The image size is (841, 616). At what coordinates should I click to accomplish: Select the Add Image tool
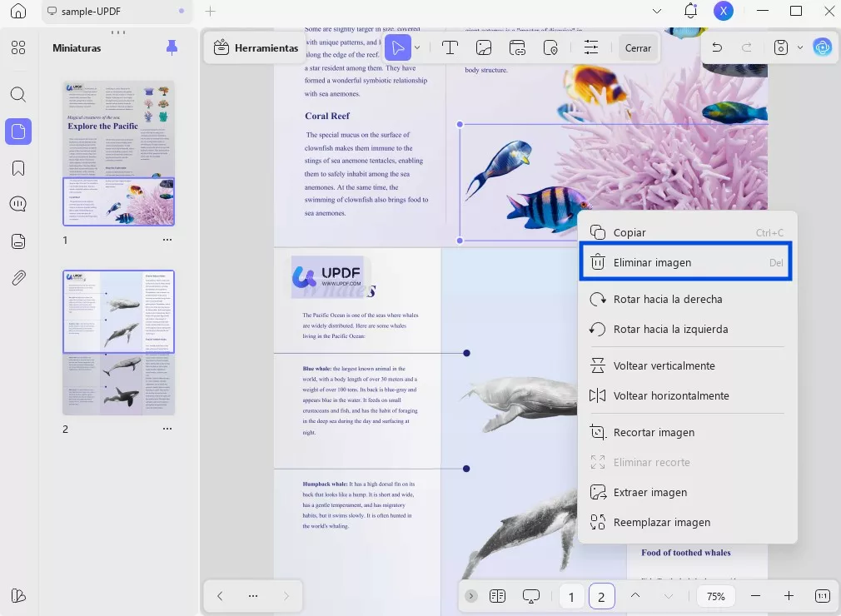click(x=483, y=47)
